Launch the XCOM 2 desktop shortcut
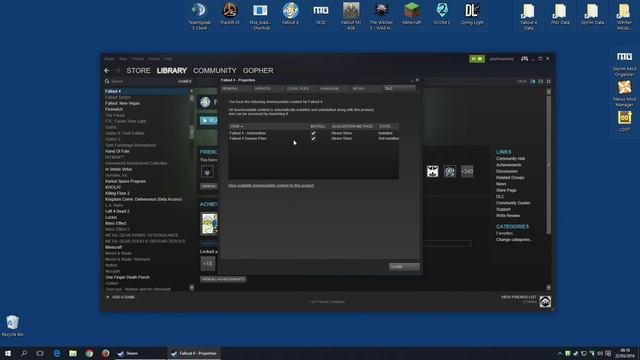Viewport: 640px width, 360px height. click(442, 13)
